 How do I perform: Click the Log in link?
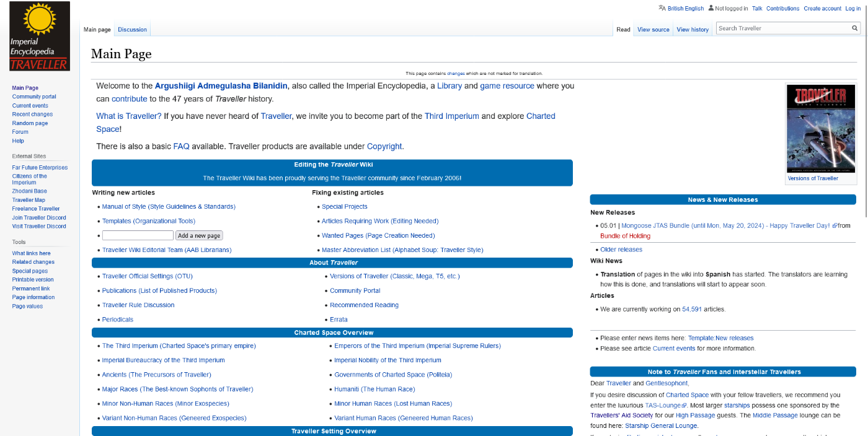click(x=852, y=9)
